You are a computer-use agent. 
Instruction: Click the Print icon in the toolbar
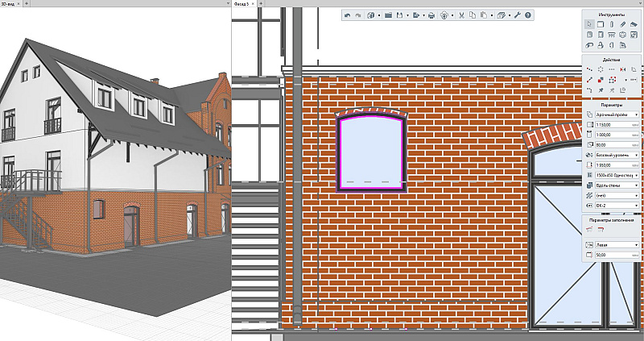coord(431,15)
